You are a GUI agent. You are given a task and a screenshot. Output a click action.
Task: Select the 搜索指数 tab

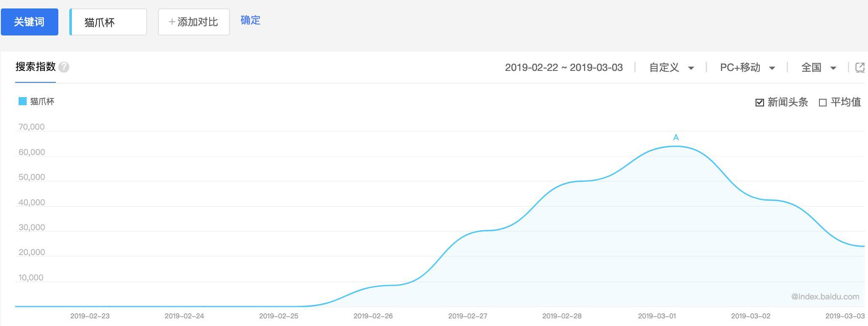click(x=35, y=67)
